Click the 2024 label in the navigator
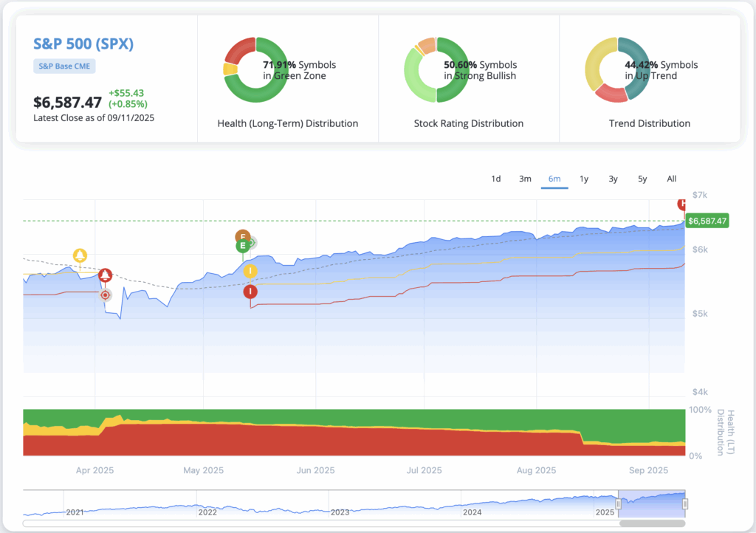756x533 pixels. point(472,512)
